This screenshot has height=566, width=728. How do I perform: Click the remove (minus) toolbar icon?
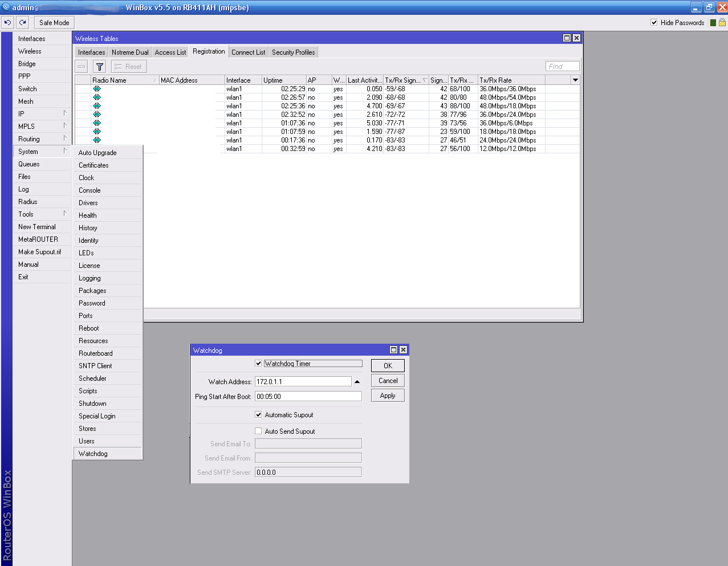82,67
